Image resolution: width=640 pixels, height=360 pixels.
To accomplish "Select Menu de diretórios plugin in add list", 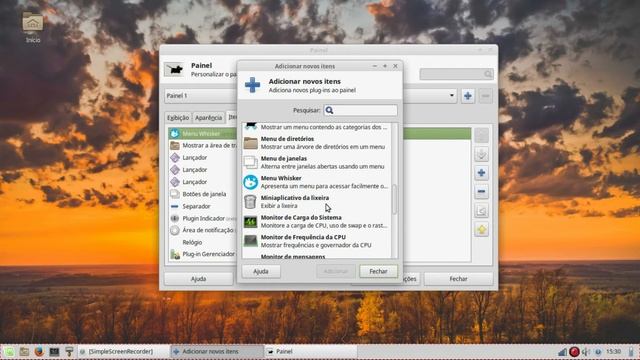I will (316, 143).
